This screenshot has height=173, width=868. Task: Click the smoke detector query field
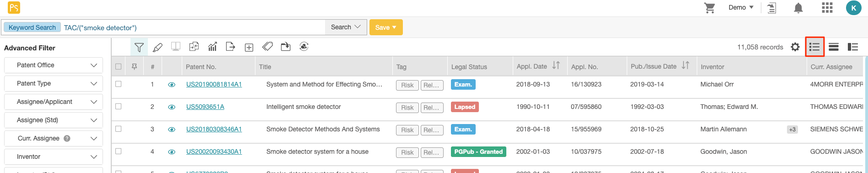tap(193, 27)
